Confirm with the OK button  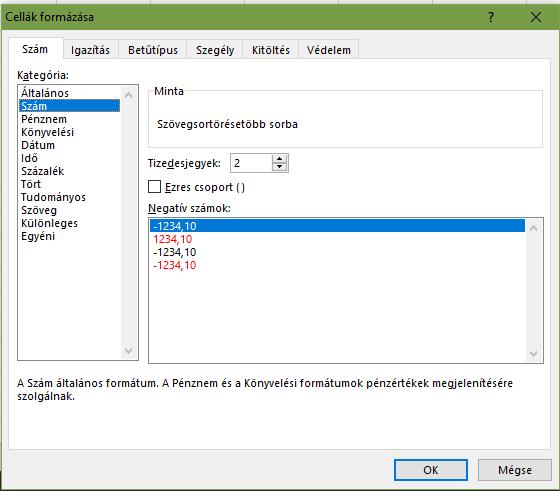point(431,470)
